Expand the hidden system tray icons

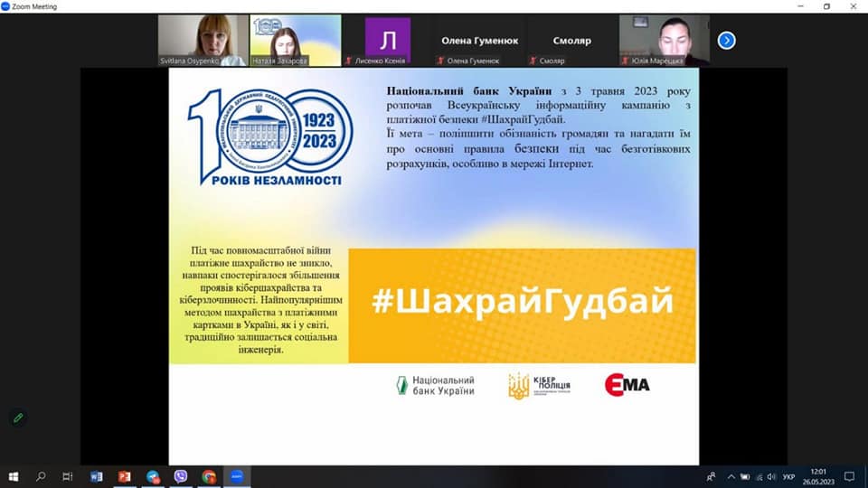tap(731, 476)
